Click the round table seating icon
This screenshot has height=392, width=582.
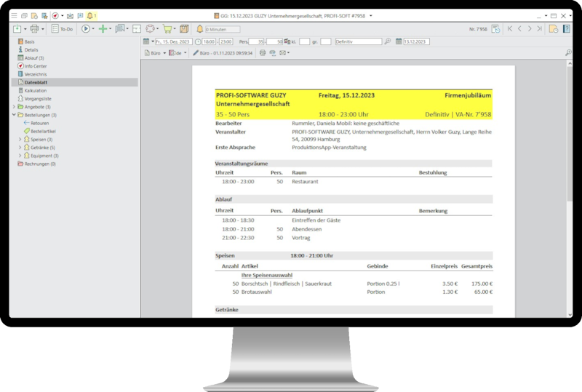pos(151,28)
